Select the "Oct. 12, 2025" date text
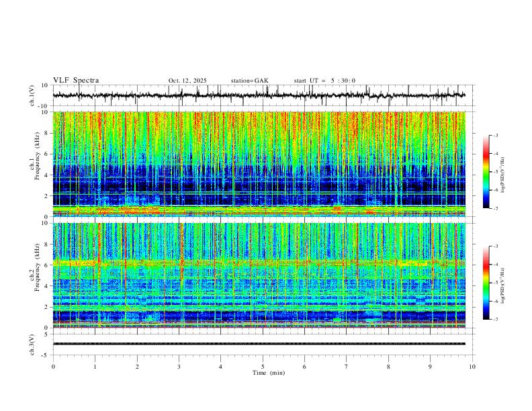This screenshot has width=532, height=411. coord(187,81)
